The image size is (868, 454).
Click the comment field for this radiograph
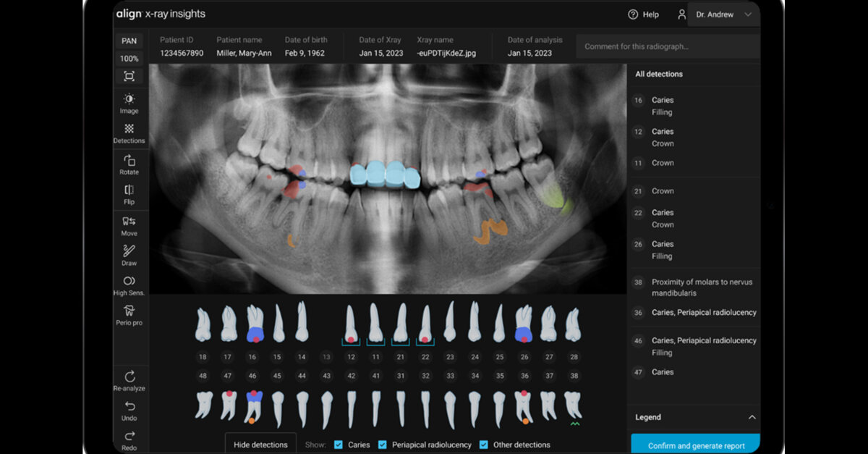pyautogui.click(x=668, y=46)
